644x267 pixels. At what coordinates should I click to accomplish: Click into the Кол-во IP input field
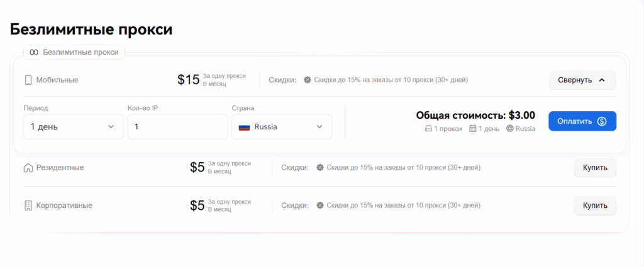(177, 127)
